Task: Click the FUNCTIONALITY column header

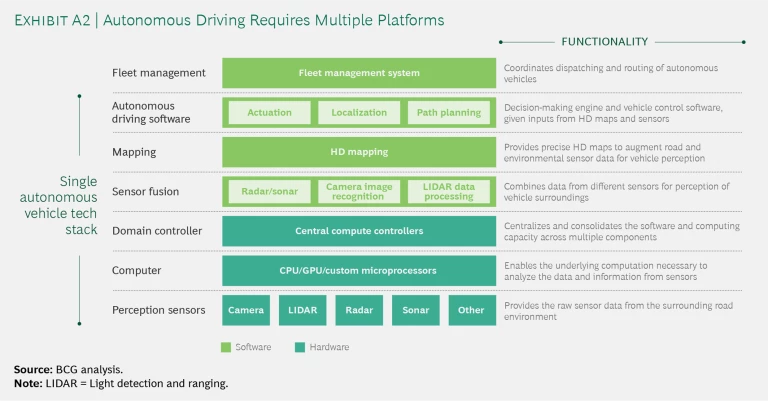Action: pyautogui.click(x=604, y=42)
